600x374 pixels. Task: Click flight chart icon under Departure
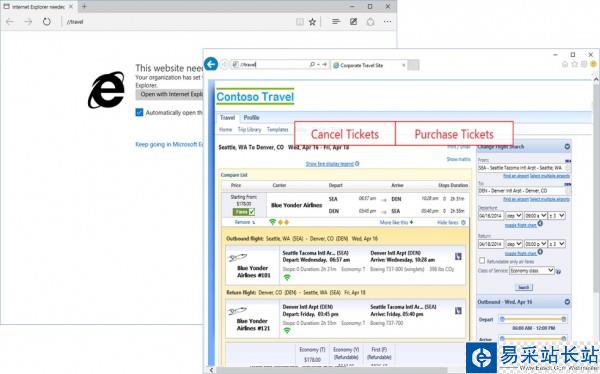540,224
